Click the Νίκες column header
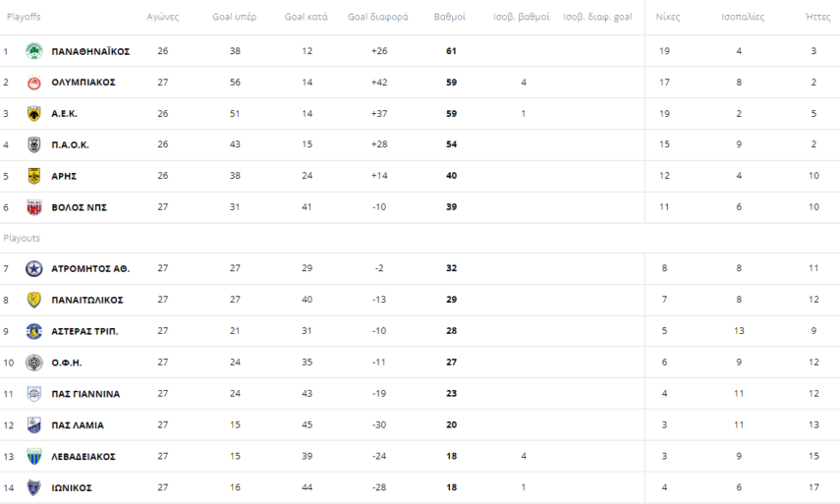Viewport: 840px width, 504px height. tap(668, 18)
